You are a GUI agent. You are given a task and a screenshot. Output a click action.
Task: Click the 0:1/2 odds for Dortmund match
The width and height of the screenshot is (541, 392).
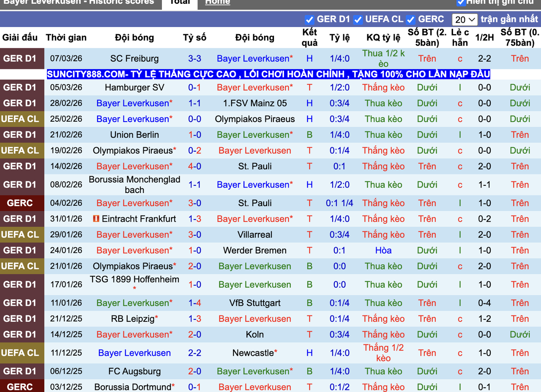point(340,387)
